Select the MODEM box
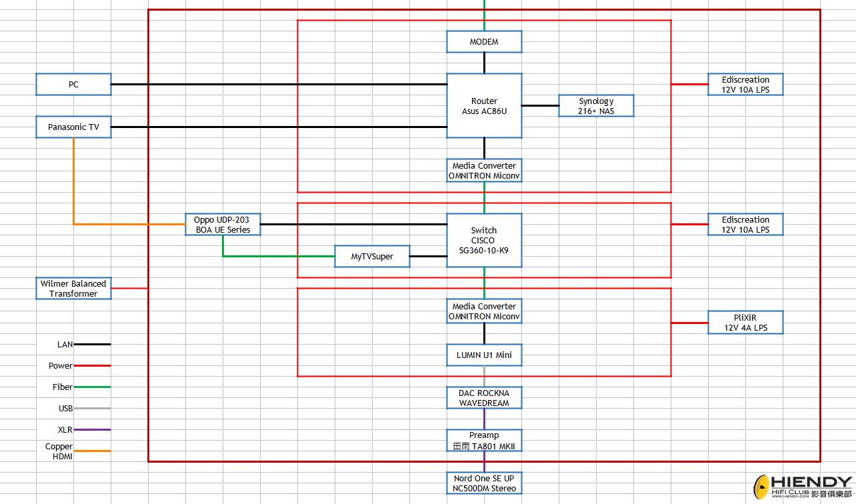This screenshot has height=504, width=856. click(x=484, y=42)
